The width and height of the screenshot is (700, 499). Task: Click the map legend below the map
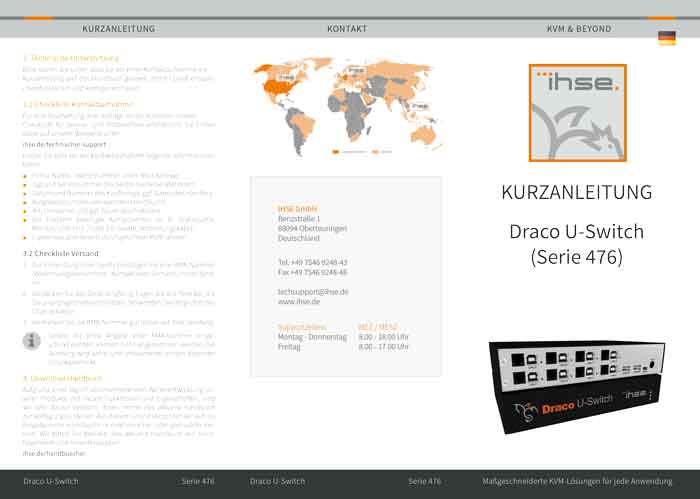pos(360,152)
